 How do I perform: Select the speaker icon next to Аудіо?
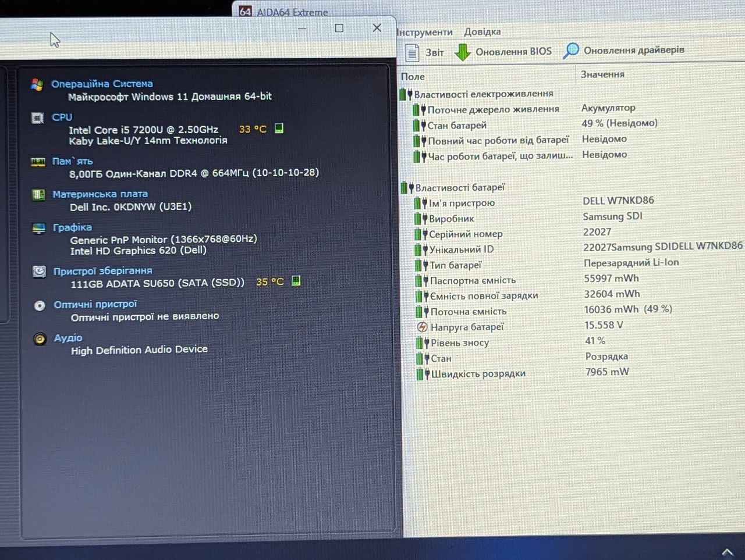pyautogui.click(x=40, y=338)
